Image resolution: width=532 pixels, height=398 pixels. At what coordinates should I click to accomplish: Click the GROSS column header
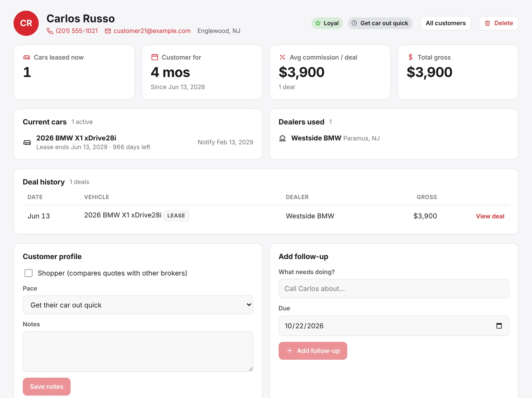click(427, 197)
